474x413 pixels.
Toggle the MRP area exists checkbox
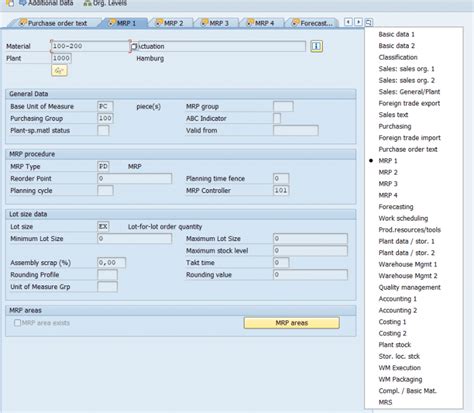click(x=17, y=323)
